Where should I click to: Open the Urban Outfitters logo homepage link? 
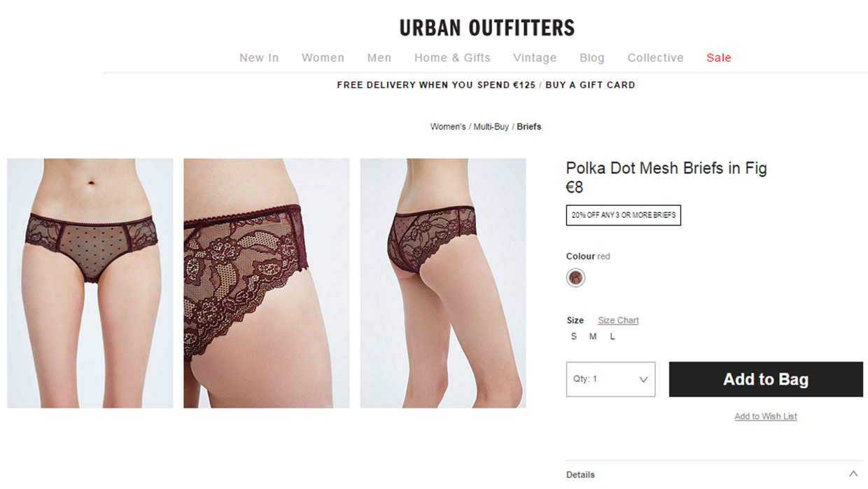click(486, 27)
